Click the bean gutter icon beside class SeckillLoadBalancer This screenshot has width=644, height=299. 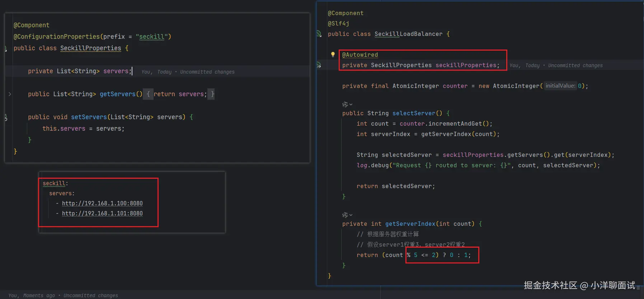[319, 34]
